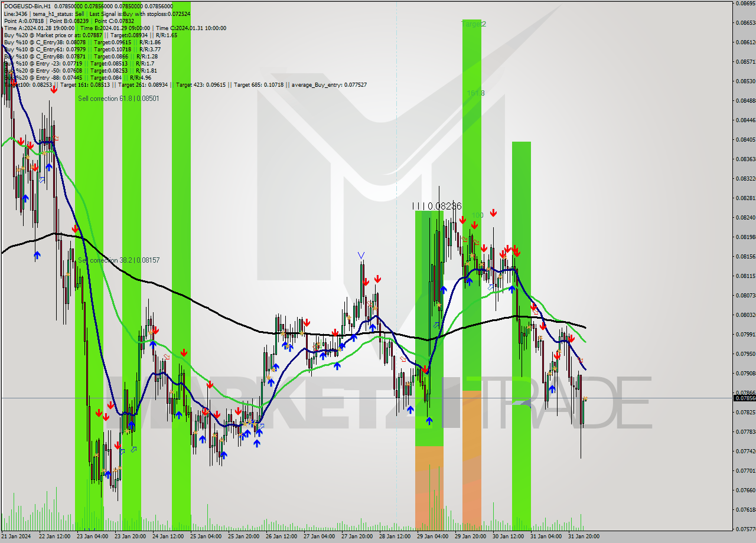Click the 0.08240 price axis label

745,217
